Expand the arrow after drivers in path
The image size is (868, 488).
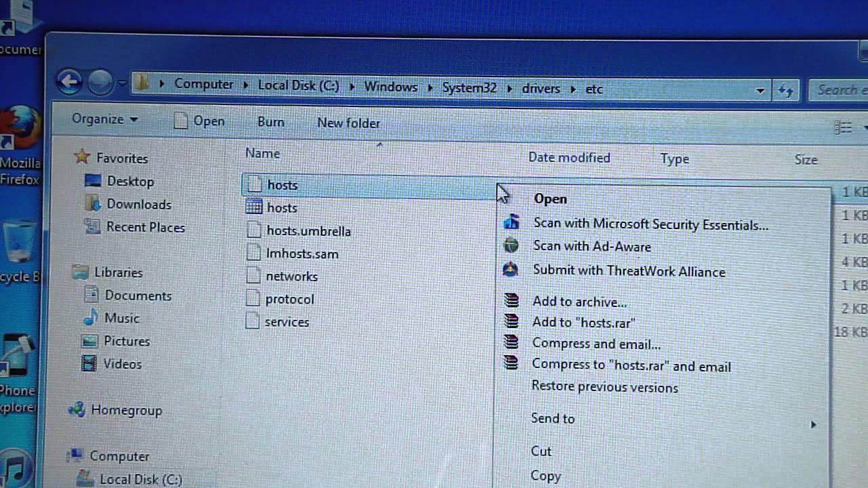tap(572, 89)
